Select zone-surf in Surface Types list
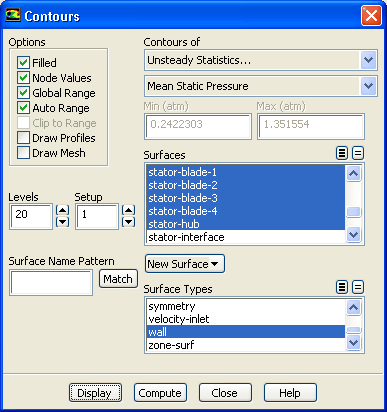Screen dimensions: 387x412 point(246,345)
